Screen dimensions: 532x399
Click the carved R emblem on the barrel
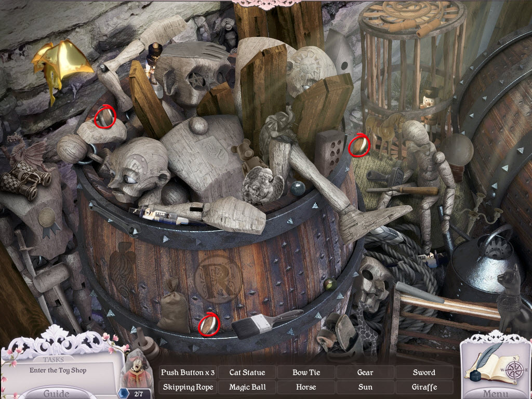coord(219,278)
